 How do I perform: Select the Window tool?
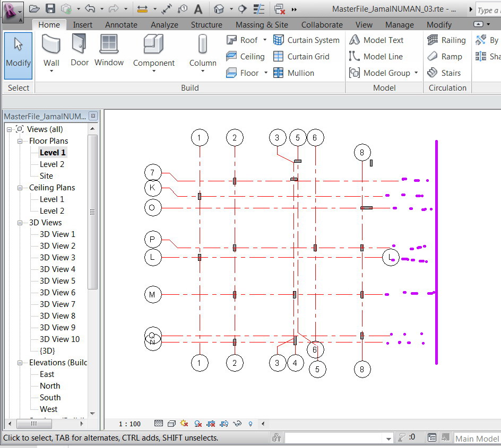click(x=109, y=50)
